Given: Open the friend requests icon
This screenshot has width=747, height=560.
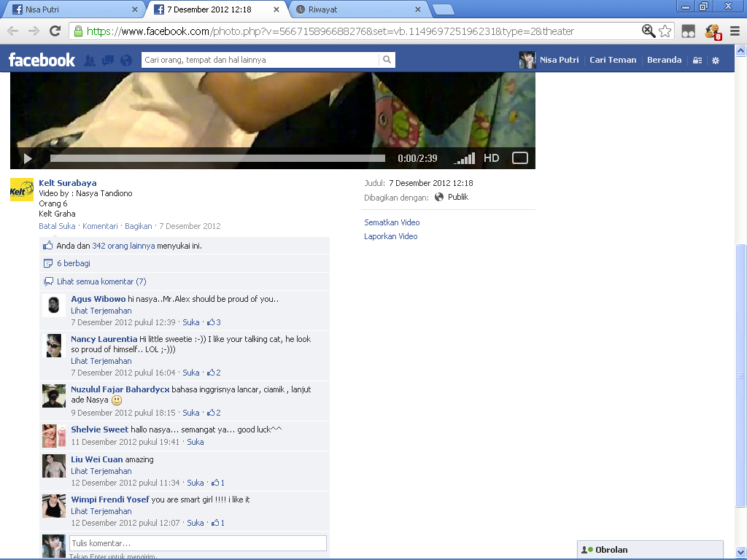Looking at the screenshot, I should [90, 60].
